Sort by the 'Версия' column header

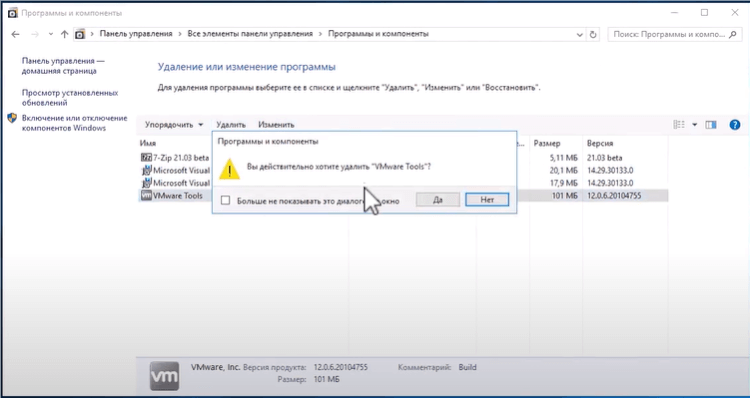click(x=600, y=143)
